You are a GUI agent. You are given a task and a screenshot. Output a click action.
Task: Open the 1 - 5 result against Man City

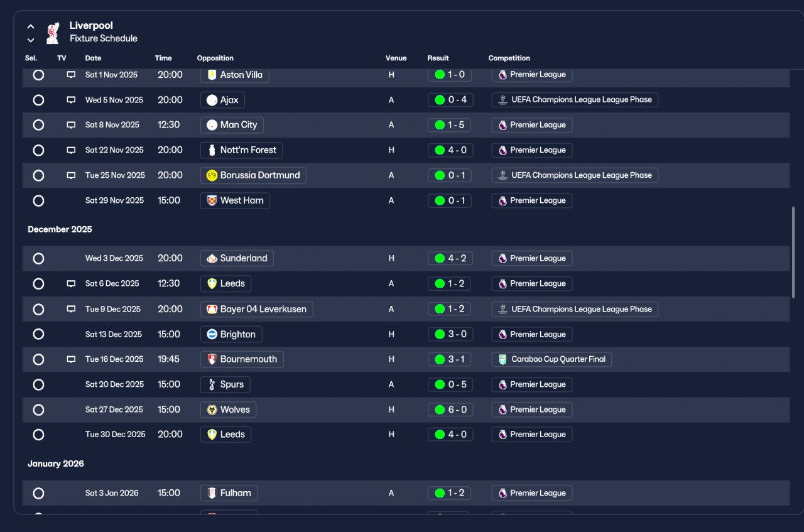click(450, 125)
